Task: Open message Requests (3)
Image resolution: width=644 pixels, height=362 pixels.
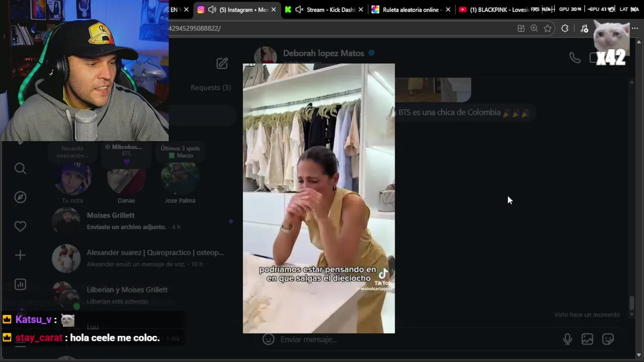Action: [x=210, y=87]
